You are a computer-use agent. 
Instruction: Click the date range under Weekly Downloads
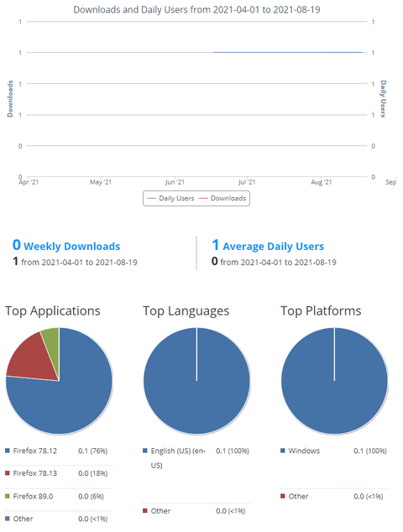coord(79,263)
